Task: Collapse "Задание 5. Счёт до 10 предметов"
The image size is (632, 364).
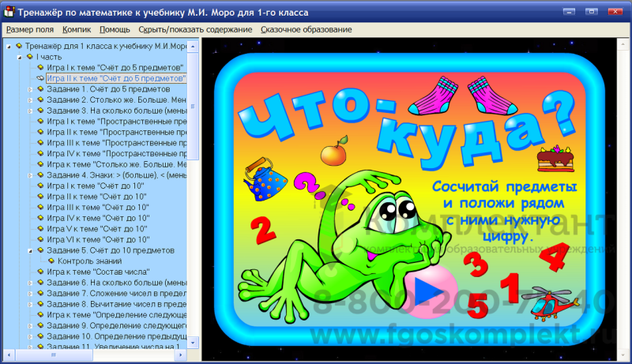Action: pos(30,250)
